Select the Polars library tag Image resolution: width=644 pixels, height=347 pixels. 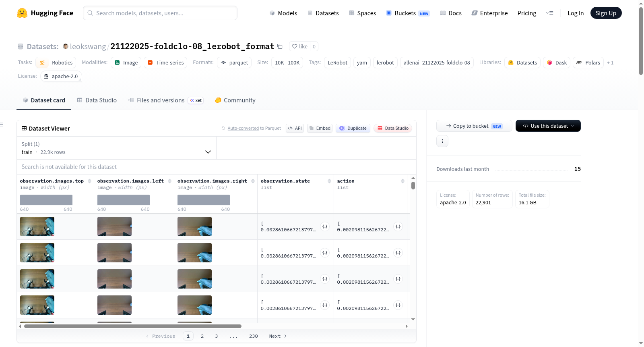588,62
